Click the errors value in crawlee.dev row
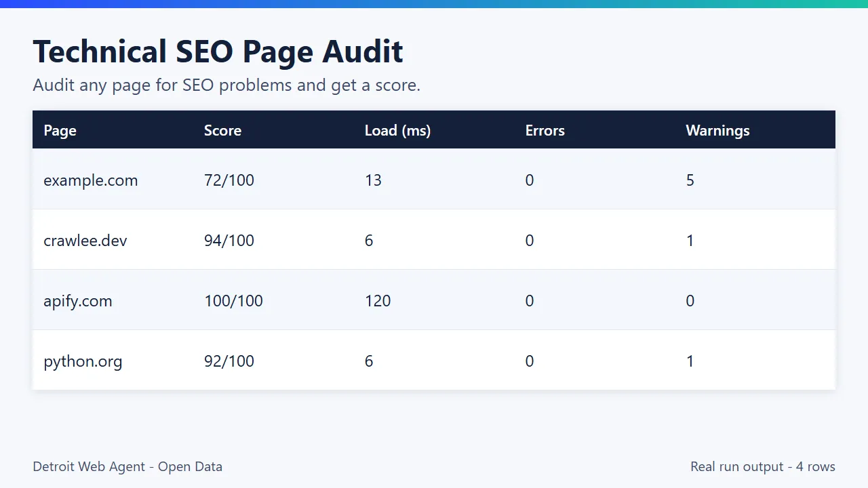This screenshot has width=868, height=488. (530, 241)
